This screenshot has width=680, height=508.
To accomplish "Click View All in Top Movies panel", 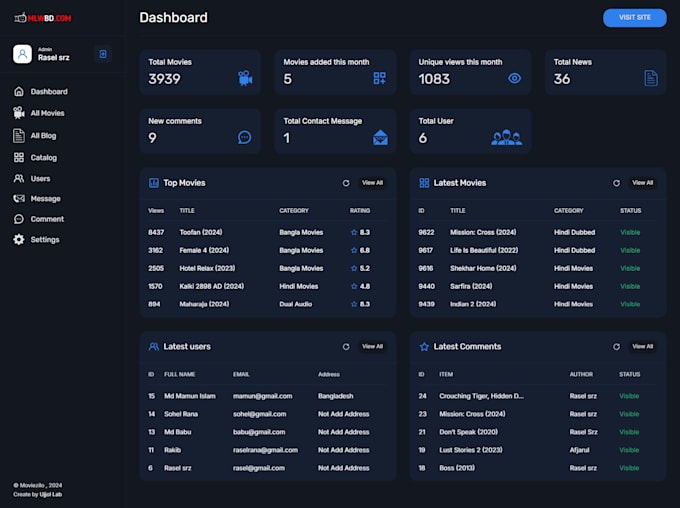I will (373, 183).
